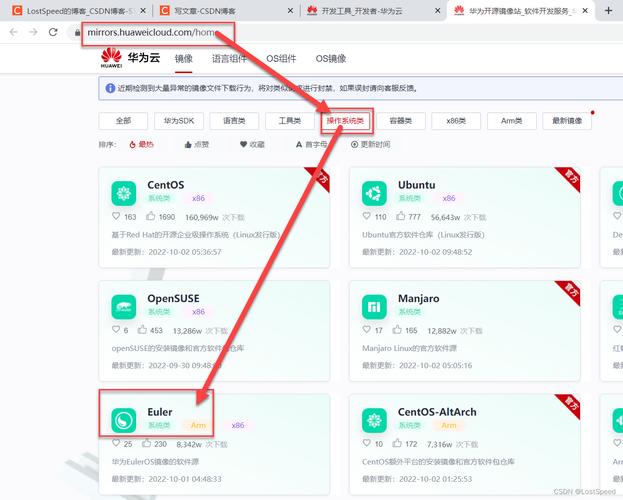The image size is (623, 500).
Task: Filter by 工具类 category
Action: 290,121
